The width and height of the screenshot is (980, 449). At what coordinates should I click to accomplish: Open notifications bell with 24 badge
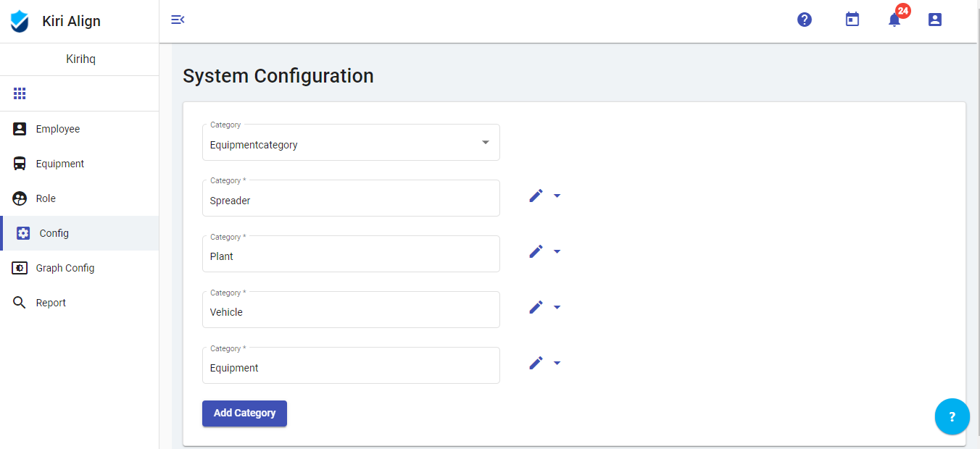[894, 20]
